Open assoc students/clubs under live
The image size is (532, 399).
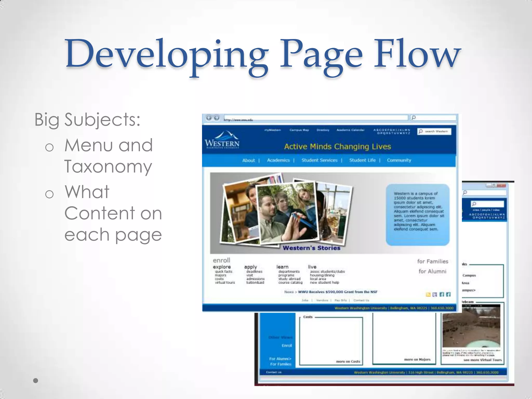coord(327,271)
